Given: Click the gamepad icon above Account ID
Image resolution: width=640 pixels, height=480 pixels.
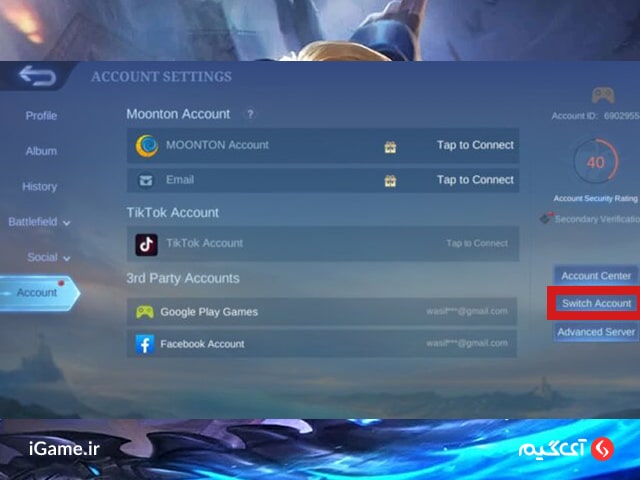Looking at the screenshot, I should click(603, 96).
